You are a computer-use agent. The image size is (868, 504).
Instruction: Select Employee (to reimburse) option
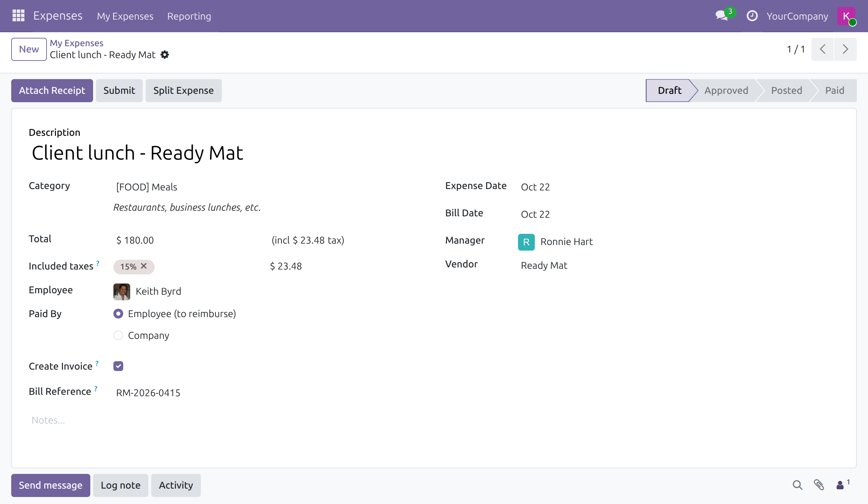click(x=118, y=314)
